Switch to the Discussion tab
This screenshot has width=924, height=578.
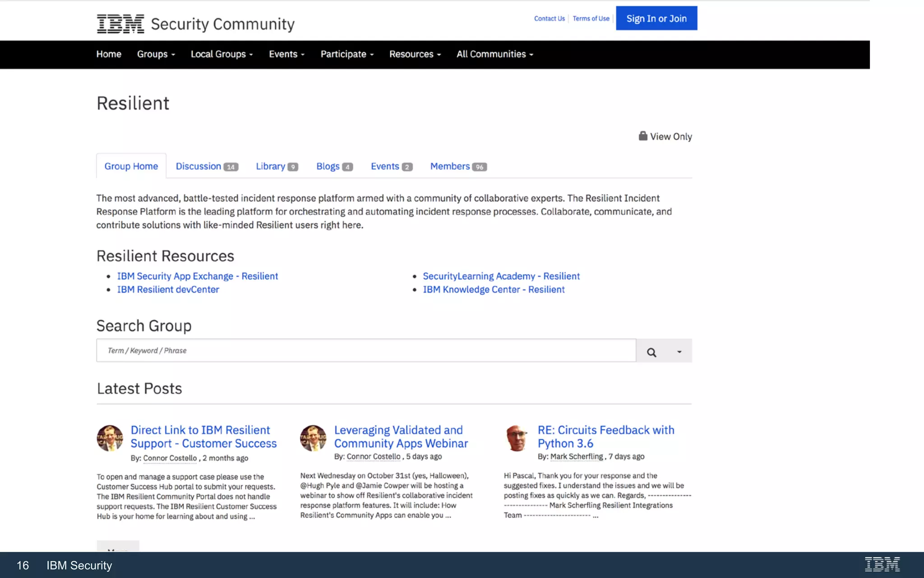point(207,166)
